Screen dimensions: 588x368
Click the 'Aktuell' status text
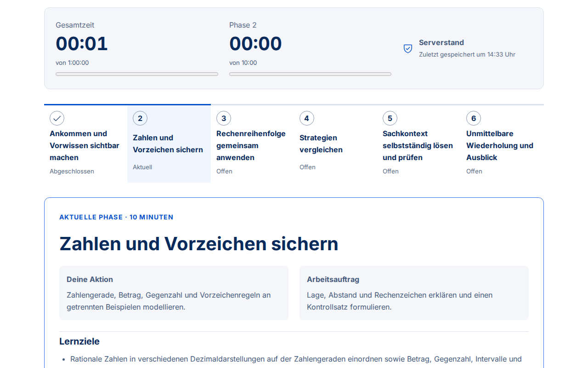[142, 167]
